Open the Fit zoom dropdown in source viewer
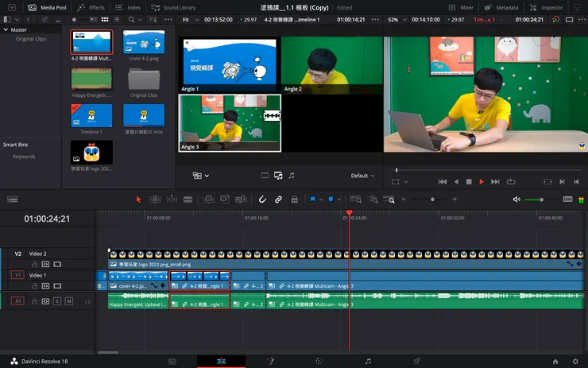The image size is (588, 368). coord(189,19)
